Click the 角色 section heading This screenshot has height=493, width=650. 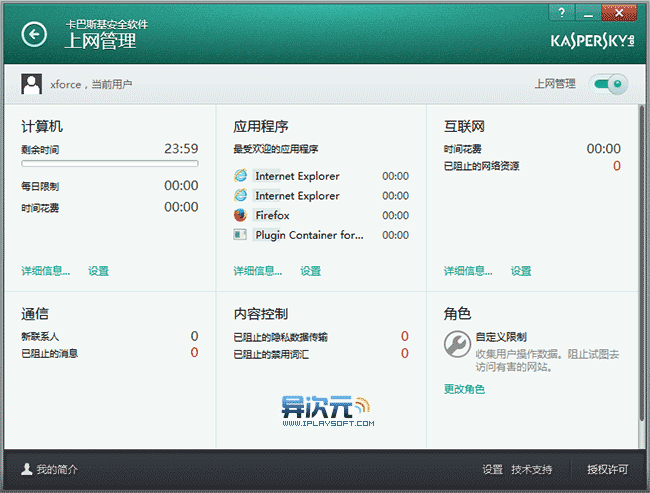[x=457, y=314]
